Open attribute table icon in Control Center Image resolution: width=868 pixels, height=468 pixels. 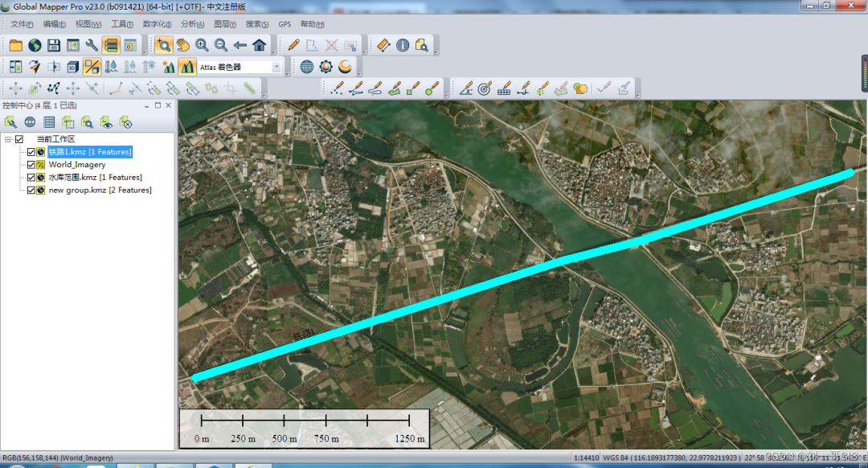(x=49, y=122)
